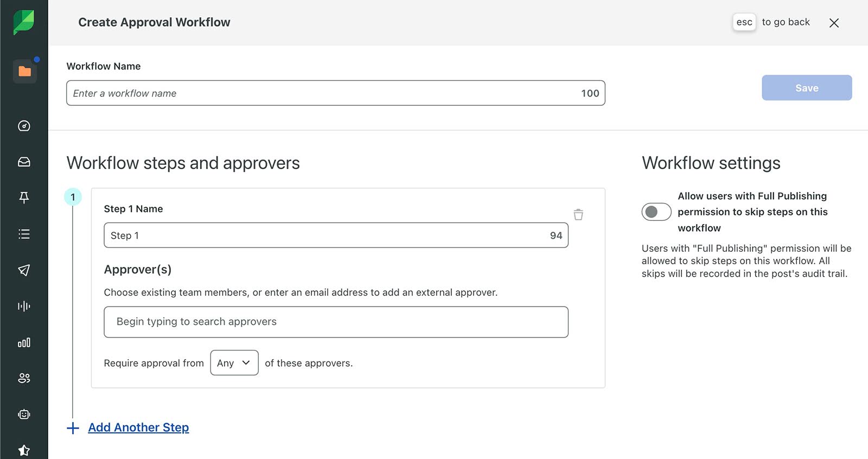
Task: Delete Step 1 with the trash icon
Action: click(x=578, y=214)
